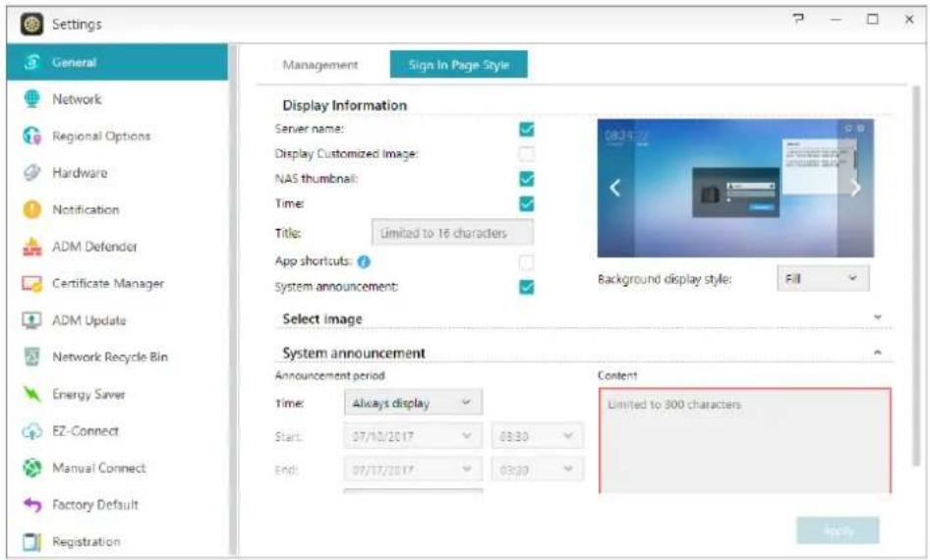930x560 pixels.
Task: Enable the App shortcuts checkbox
Action: point(526,262)
